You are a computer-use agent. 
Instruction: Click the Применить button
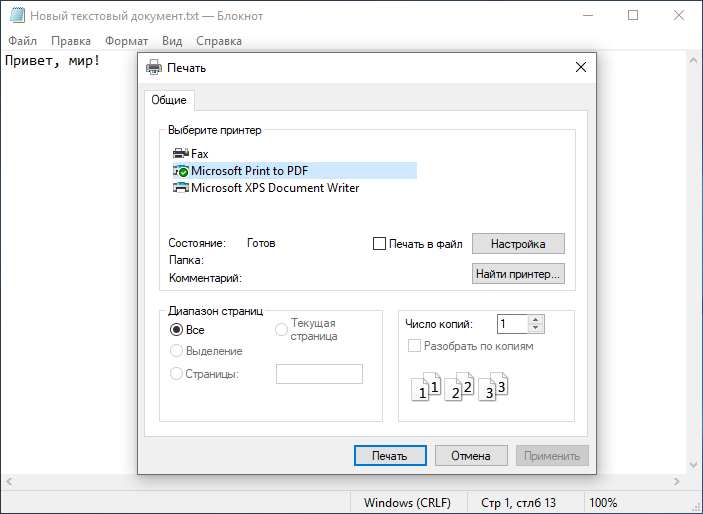point(552,456)
